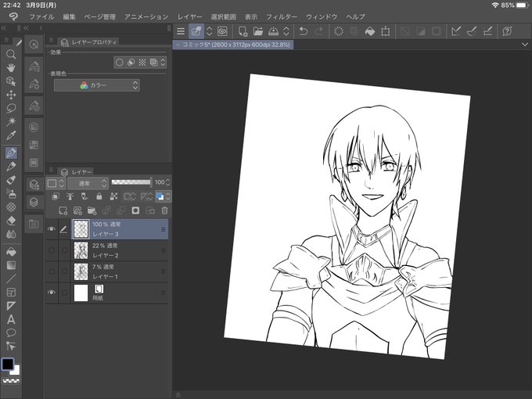Screen dimensions: 532x399
Task: Select the Lasso selection tool
Action: pyautogui.click(x=11, y=108)
